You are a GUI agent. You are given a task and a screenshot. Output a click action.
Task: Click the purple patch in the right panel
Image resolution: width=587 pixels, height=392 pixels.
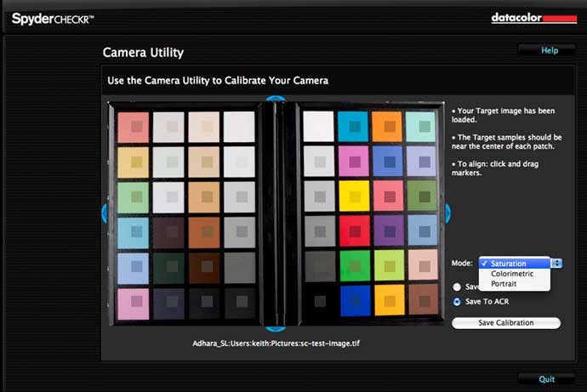389,231
